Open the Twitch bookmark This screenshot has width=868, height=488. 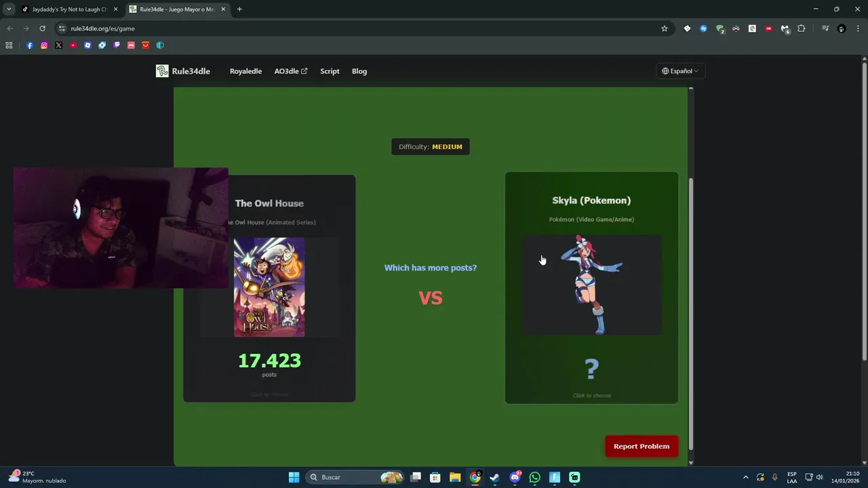pyautogui.click(x=117, y=45)
